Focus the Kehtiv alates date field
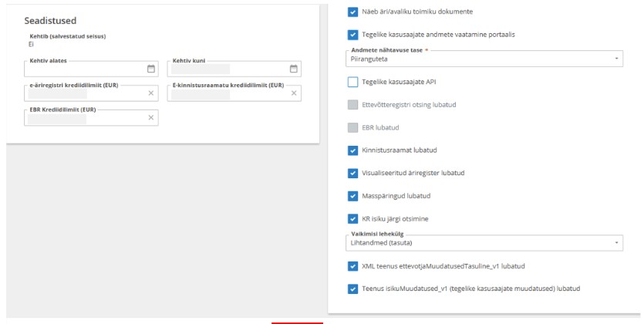This screenshot has width=644, height=324. tap(91, 69)
